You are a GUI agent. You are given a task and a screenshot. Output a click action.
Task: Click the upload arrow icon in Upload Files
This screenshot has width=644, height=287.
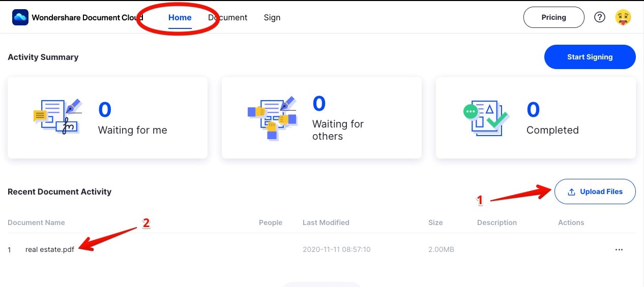[571, 192]
